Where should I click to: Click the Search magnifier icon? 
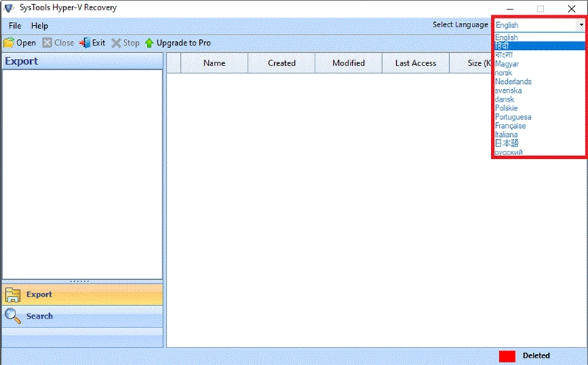coord(12,316)
